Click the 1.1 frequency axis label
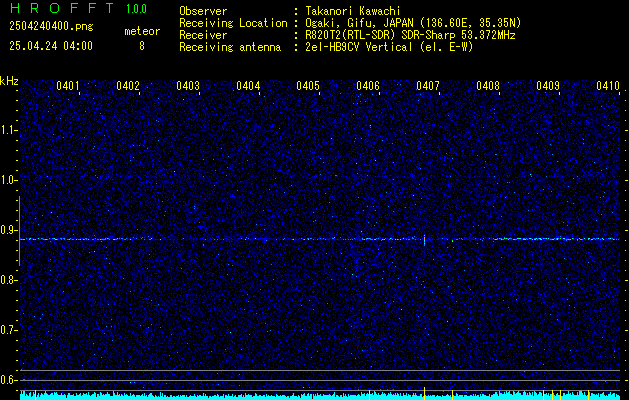This screenshot has width=629, height=400. click(8, 130)
